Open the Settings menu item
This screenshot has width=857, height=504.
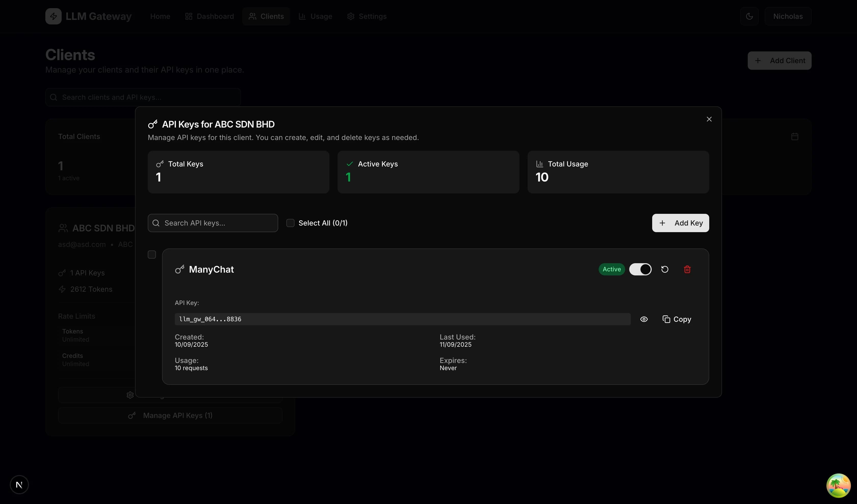[x=367, y=16]
